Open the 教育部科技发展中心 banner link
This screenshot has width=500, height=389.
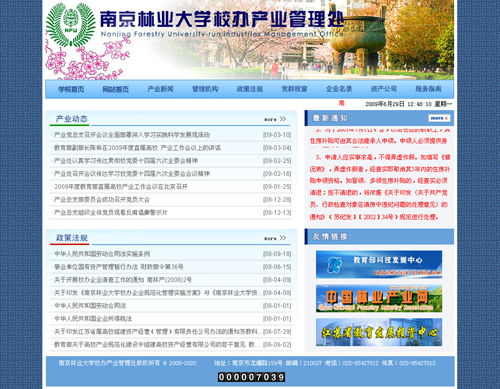[x=379, y=265]
